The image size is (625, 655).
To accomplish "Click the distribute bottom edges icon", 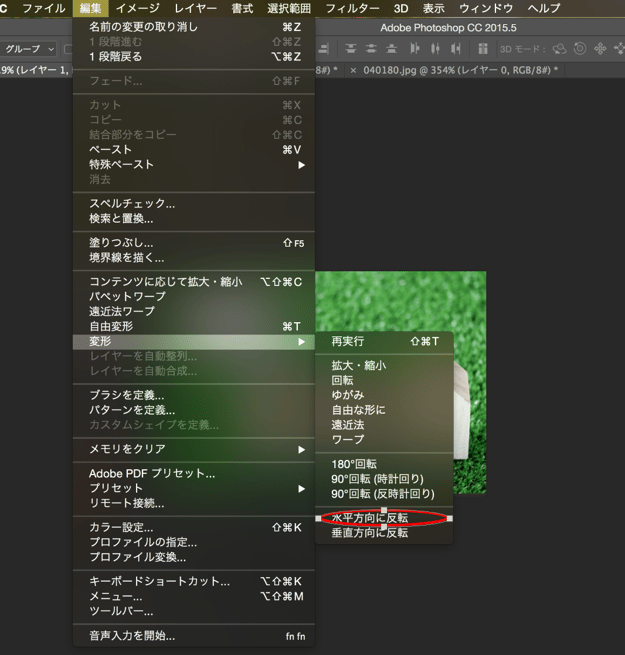I will (392, 48).
